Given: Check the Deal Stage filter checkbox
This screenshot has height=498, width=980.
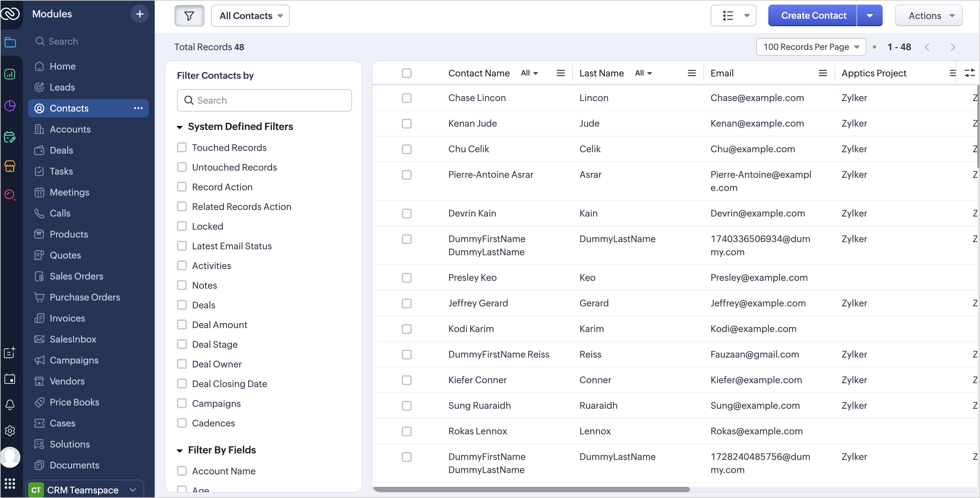Looking at the screenshot, I should [x=182, y=344].
